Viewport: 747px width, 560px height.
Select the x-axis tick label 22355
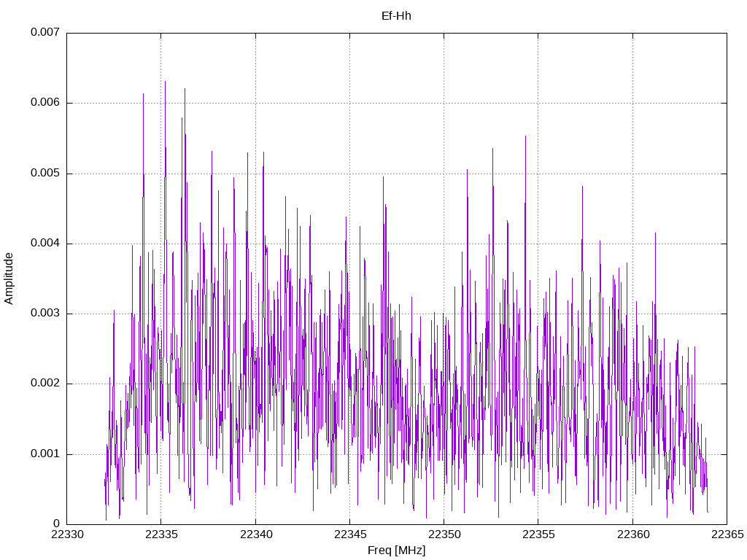[539, 534]
